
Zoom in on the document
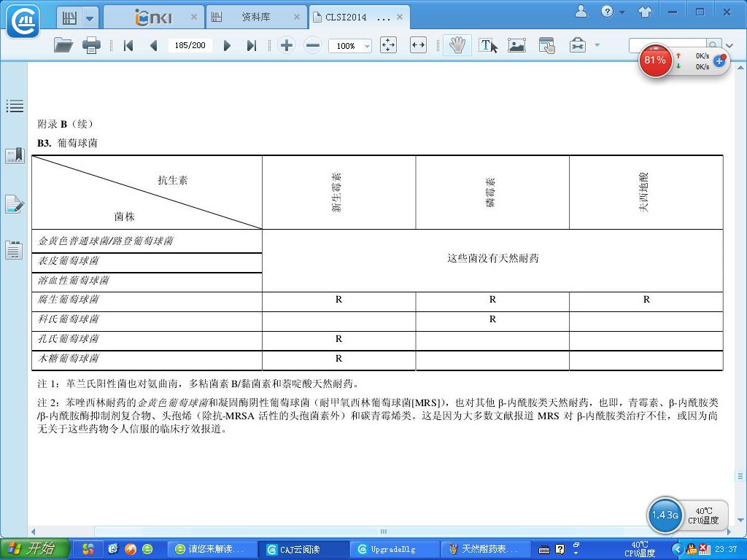pos(286,45)
